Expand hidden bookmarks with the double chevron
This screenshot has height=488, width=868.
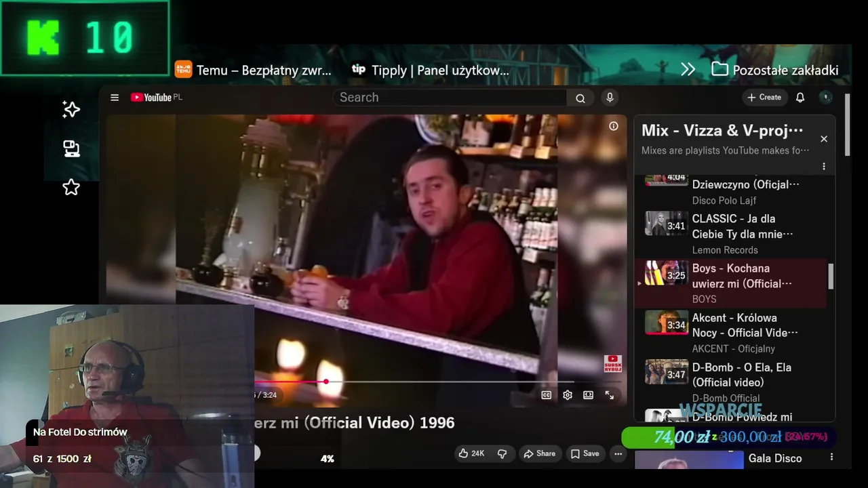(688, 69)
